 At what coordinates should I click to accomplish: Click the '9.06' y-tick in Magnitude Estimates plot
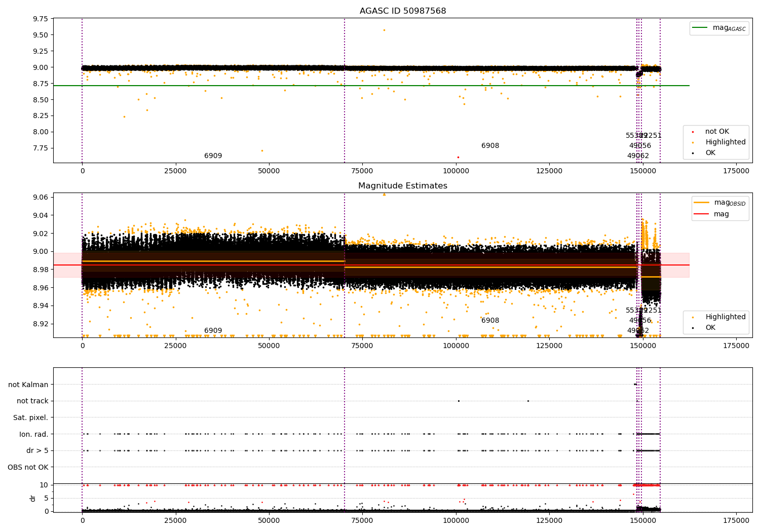pos(41,197)
